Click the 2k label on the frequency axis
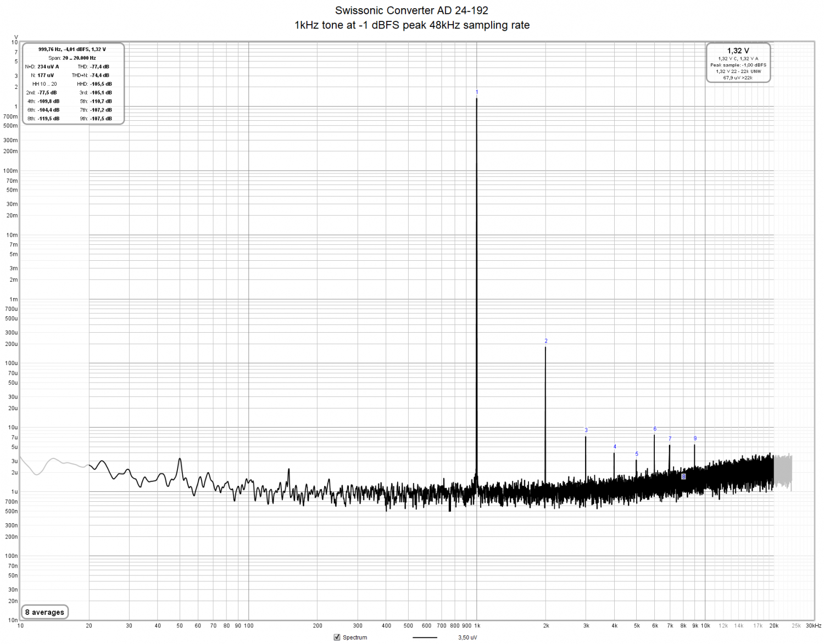The width and height of the screenshot is (824, 644). (546, 626)
